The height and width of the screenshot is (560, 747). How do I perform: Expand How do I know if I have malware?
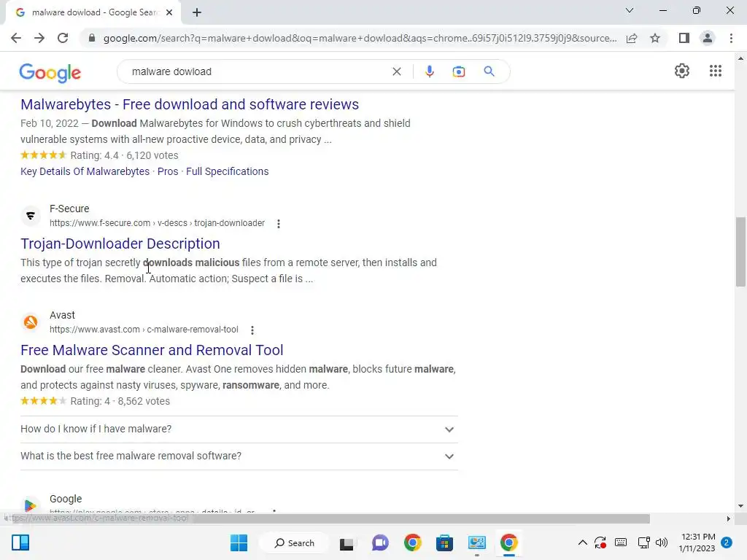click(239, 429)
